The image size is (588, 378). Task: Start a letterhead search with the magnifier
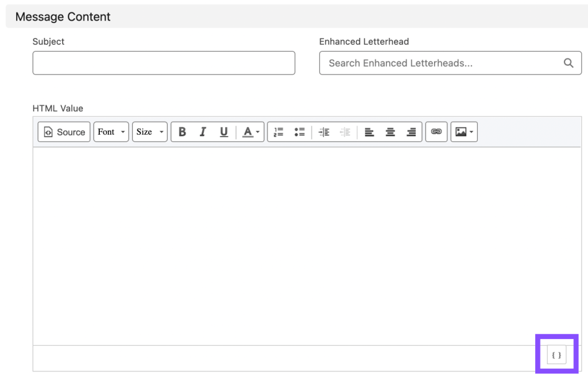[x=568, y=63]
